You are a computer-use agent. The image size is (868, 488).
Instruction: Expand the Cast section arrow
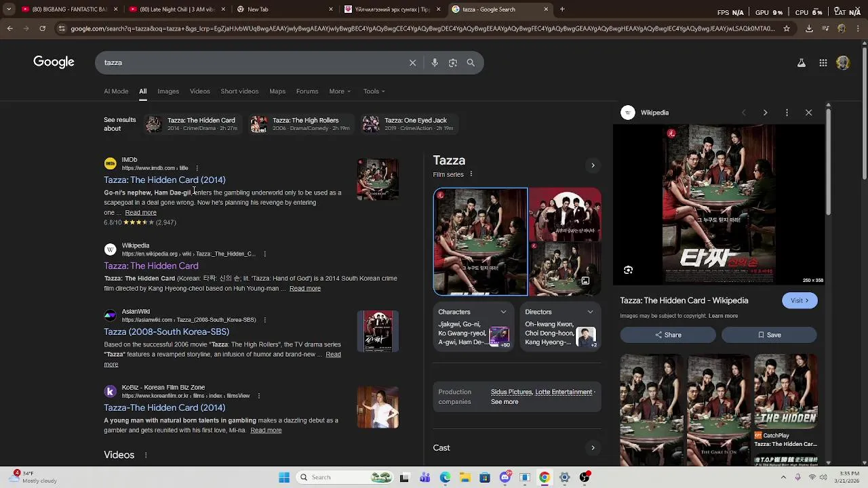[x=593, y=448]
